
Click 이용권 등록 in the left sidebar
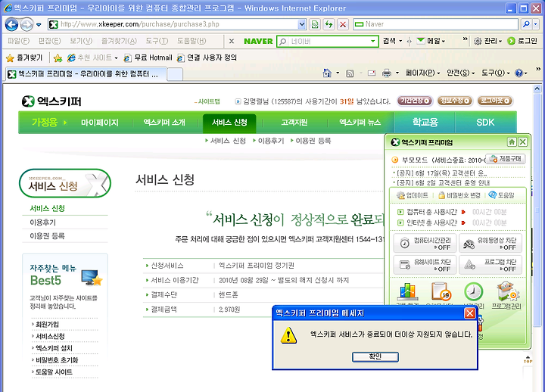coord(47,236)
